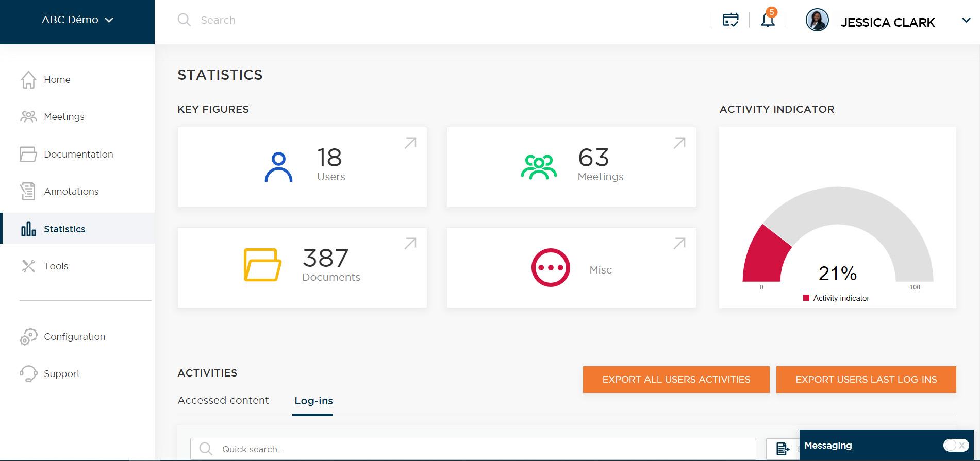Click the 21% gauge value
The image size is (980, 461).
point(838,273)
